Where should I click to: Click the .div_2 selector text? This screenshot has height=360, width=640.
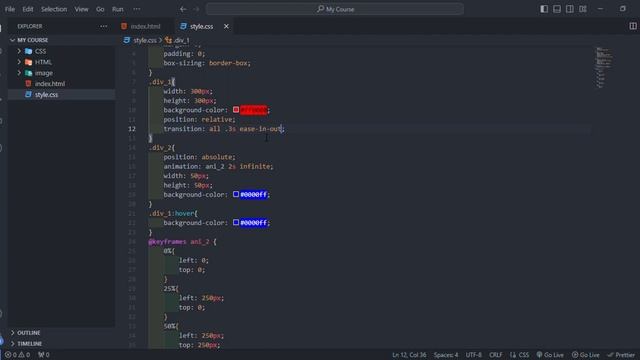click(x=160, y=147)
